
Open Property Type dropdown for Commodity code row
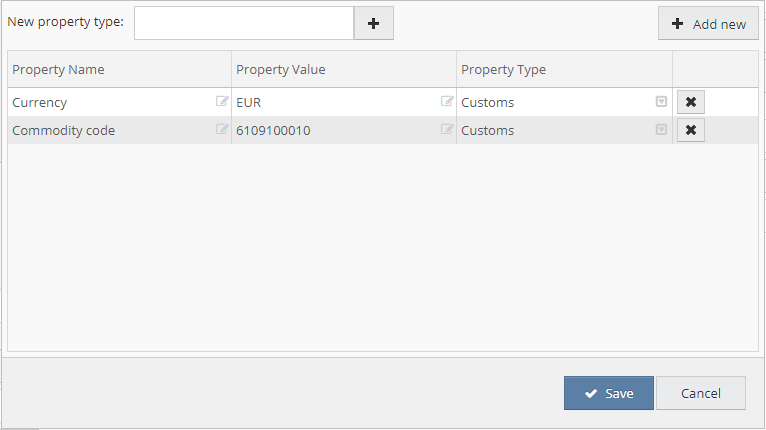pos(660,130)
